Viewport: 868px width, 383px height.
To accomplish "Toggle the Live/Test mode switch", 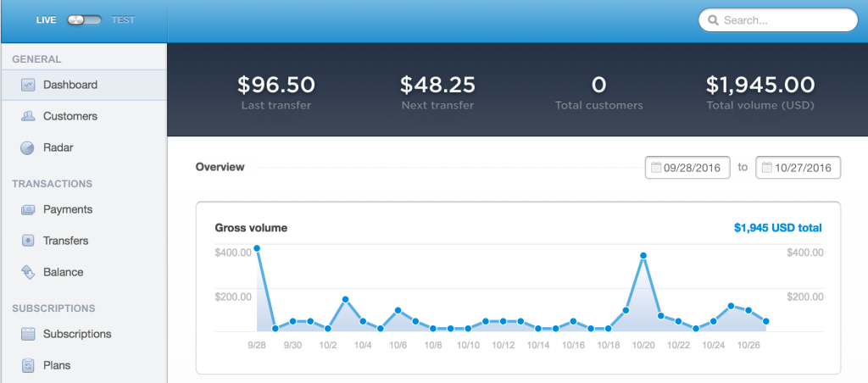I will [x=84, y=19].
